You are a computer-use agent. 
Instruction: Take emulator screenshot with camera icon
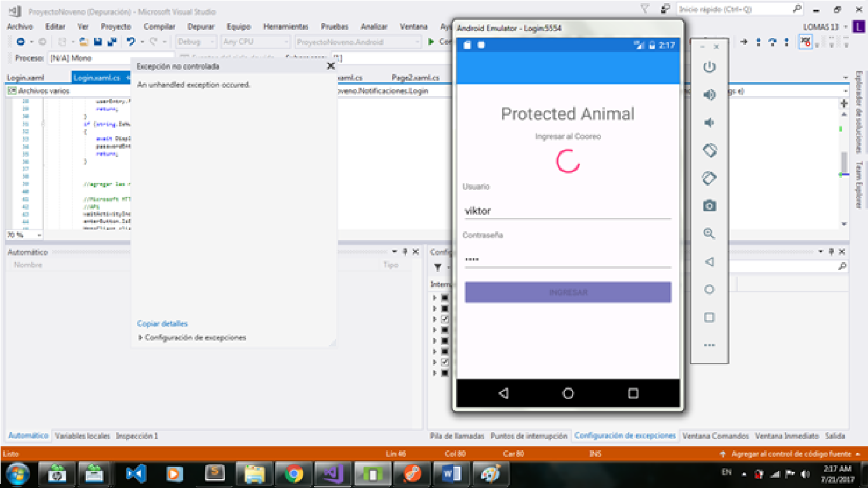[x=709, y=206]
